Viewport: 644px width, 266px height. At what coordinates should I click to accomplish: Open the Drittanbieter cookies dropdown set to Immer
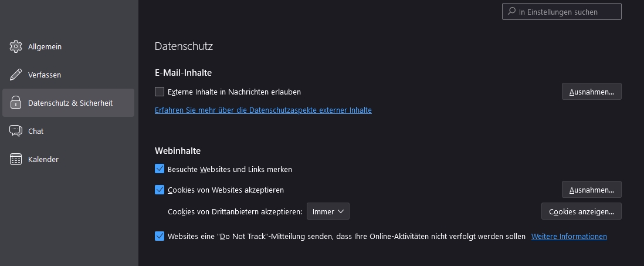pyautogui.click(x=328, y=211)
